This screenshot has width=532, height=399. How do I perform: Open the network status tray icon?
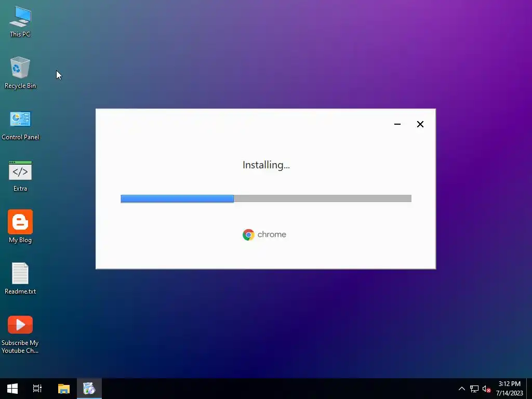point(474,389)
